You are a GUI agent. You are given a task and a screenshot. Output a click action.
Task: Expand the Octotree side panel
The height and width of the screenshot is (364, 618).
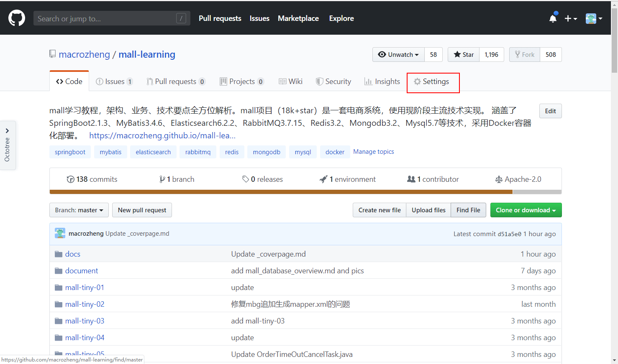(x=8, y=145)
